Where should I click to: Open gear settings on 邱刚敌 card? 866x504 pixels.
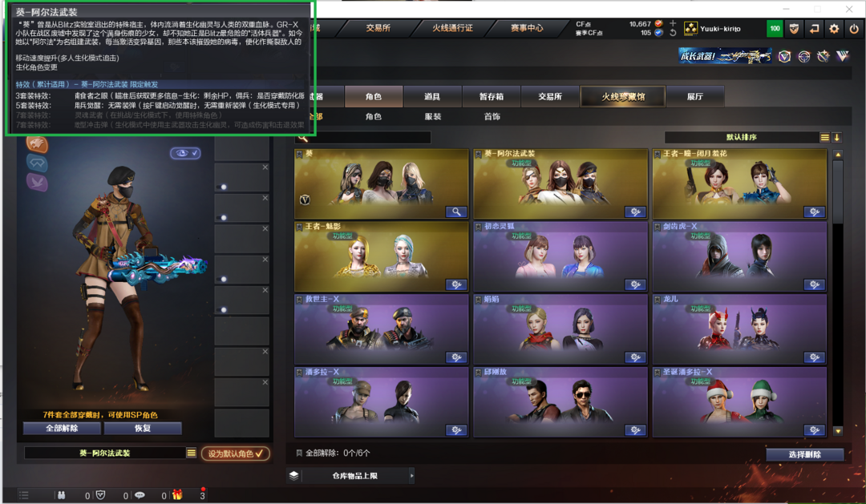635,430
